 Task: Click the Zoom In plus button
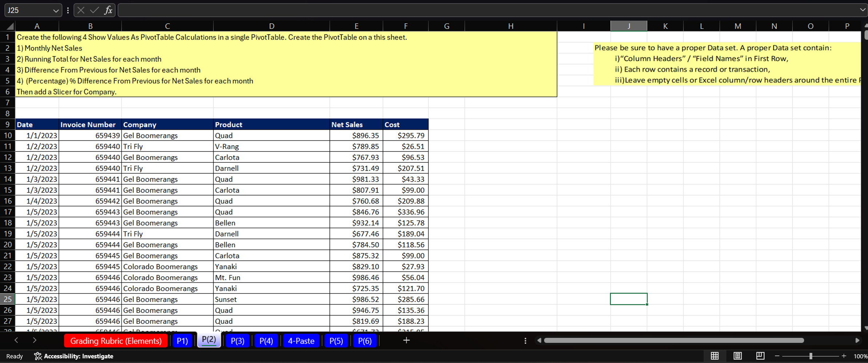[x=844, y=356]
